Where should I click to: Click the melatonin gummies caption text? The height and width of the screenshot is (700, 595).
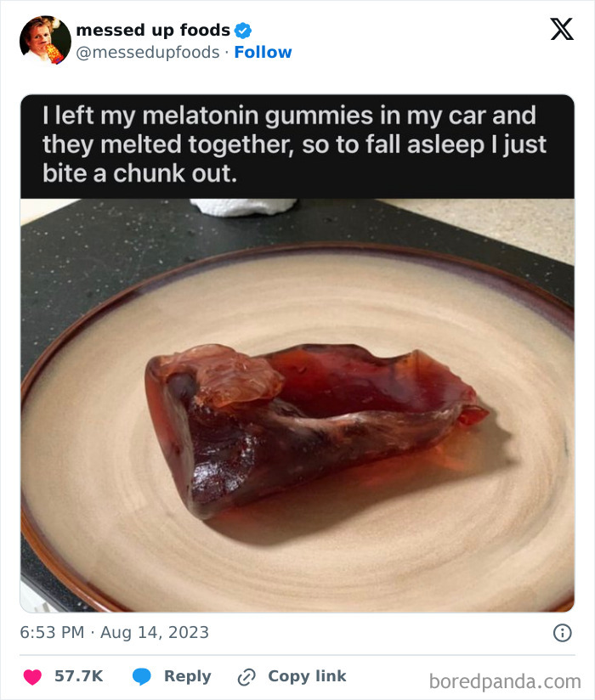pos(294,144)
